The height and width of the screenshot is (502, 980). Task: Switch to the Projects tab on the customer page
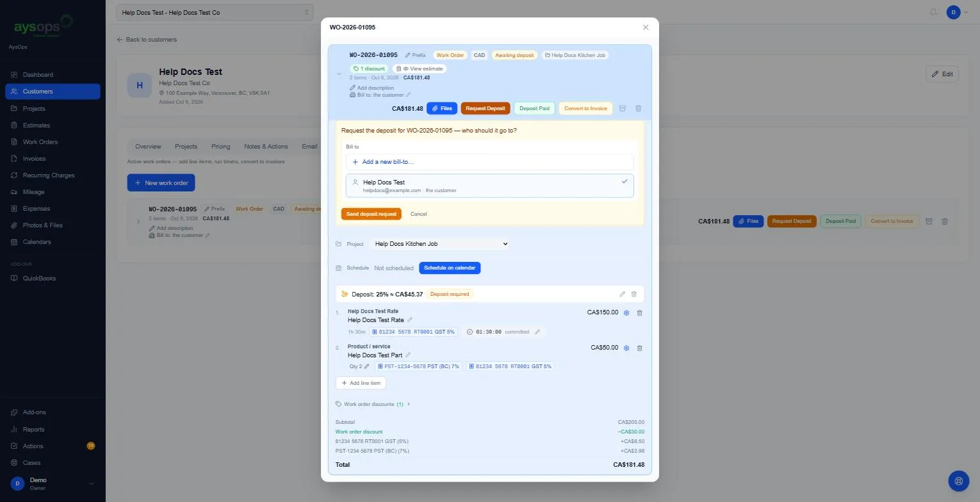(186, 147)
